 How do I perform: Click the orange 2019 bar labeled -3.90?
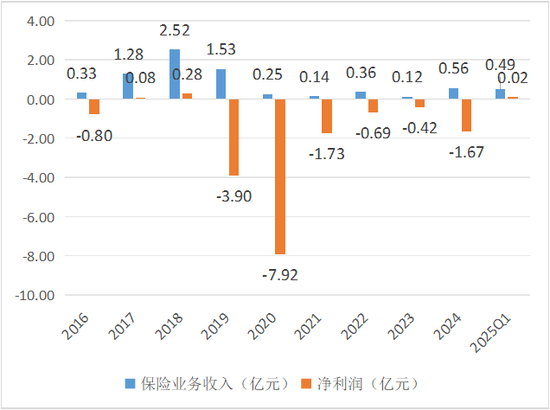coord(234,137)
